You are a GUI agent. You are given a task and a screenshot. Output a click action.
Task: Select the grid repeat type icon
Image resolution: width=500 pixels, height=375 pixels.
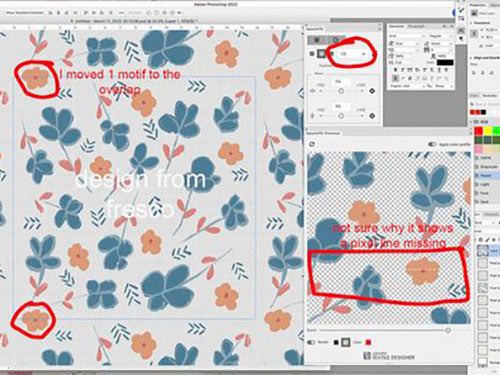pyautogui.click(x=312, y=53)
